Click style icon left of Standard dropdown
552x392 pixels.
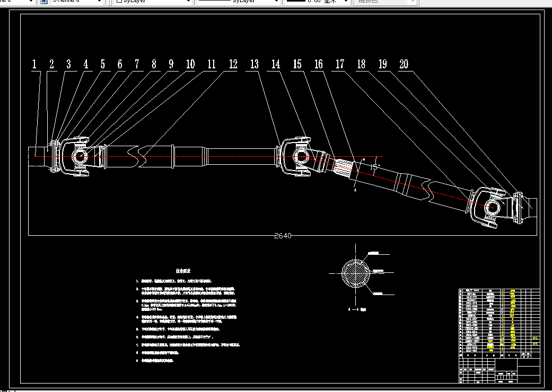tap(43, 2)
